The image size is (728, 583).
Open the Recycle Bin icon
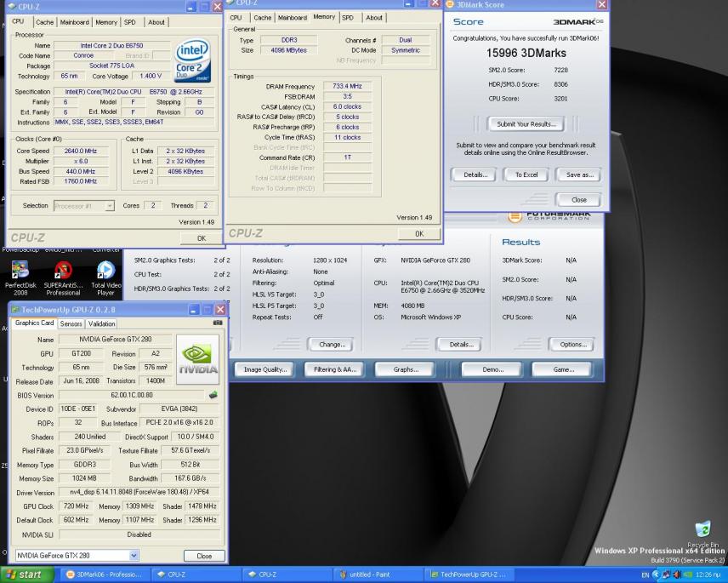(703, 533)
